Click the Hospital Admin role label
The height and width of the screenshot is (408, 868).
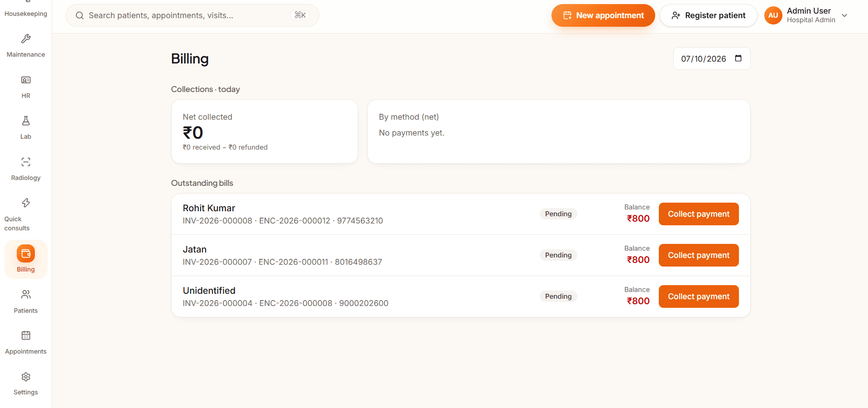[x=811, y=20]
